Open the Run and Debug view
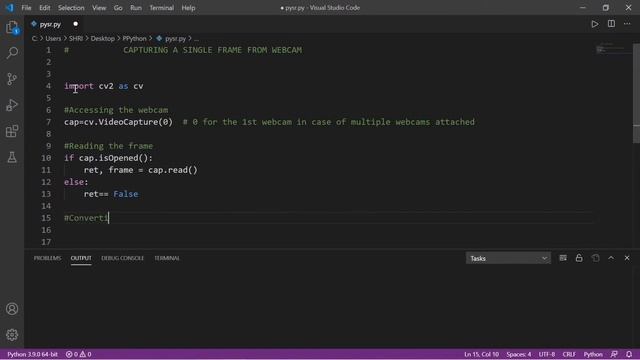 (x=12, y=105)
